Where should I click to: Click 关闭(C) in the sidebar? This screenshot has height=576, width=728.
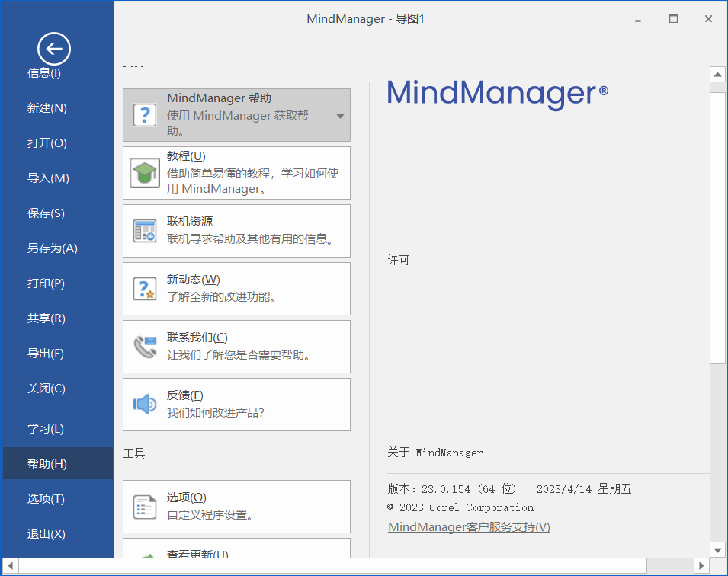(x=46, y=389)
